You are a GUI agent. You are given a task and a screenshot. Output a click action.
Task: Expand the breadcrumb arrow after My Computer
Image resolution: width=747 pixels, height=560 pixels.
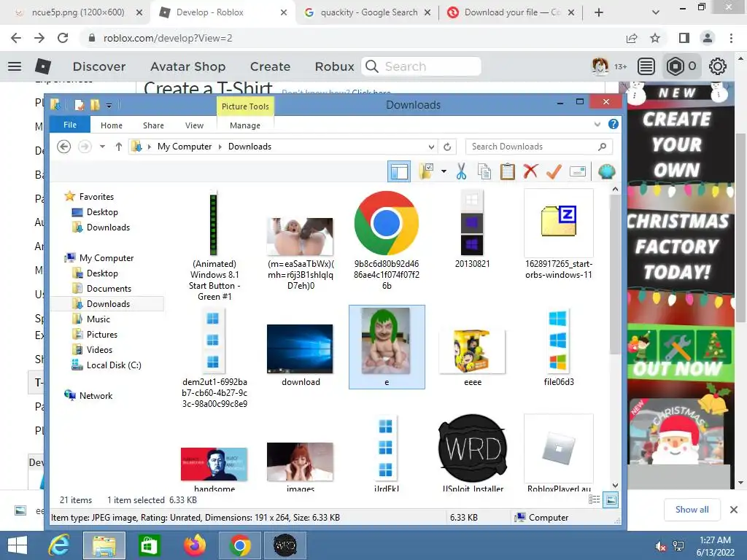coord(220,147)
